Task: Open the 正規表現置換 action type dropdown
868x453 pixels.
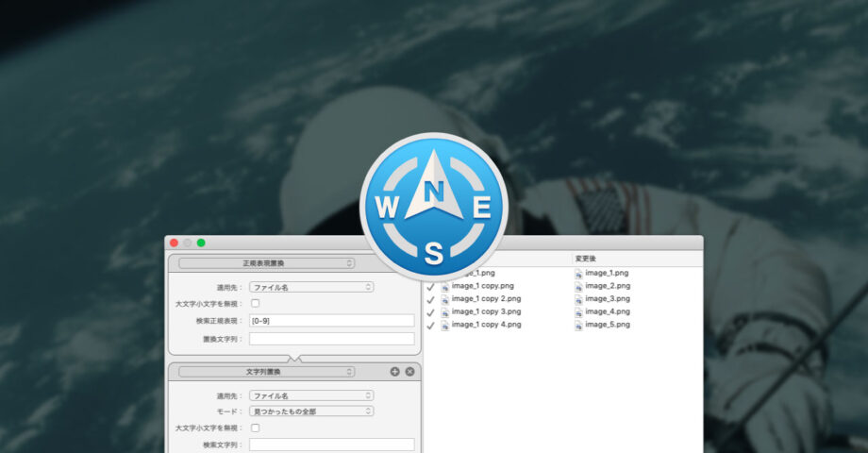Action: point(266,263)
